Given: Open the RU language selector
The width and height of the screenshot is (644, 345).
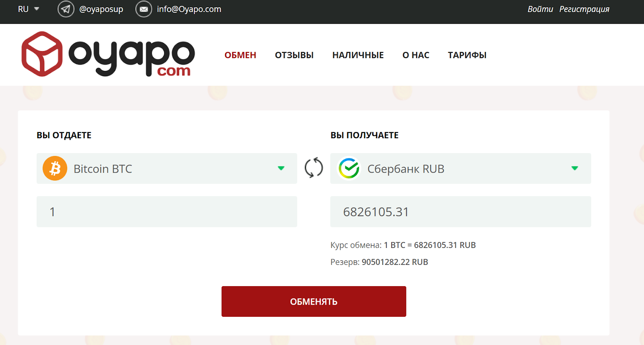Looking at the screenshot, I should coord(28,9).
